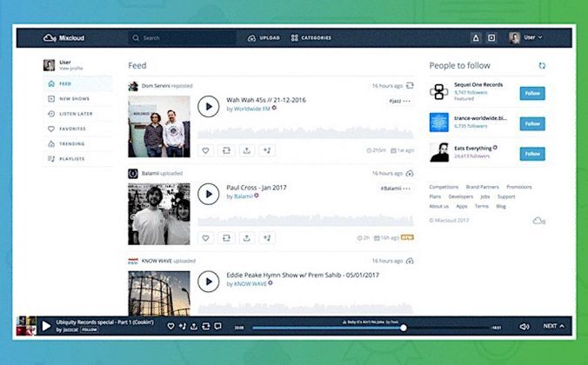Viewport: 588px width, 365px height.
Task: Play Wah Wah 45s // 21-12-2016
Action: 209,106
